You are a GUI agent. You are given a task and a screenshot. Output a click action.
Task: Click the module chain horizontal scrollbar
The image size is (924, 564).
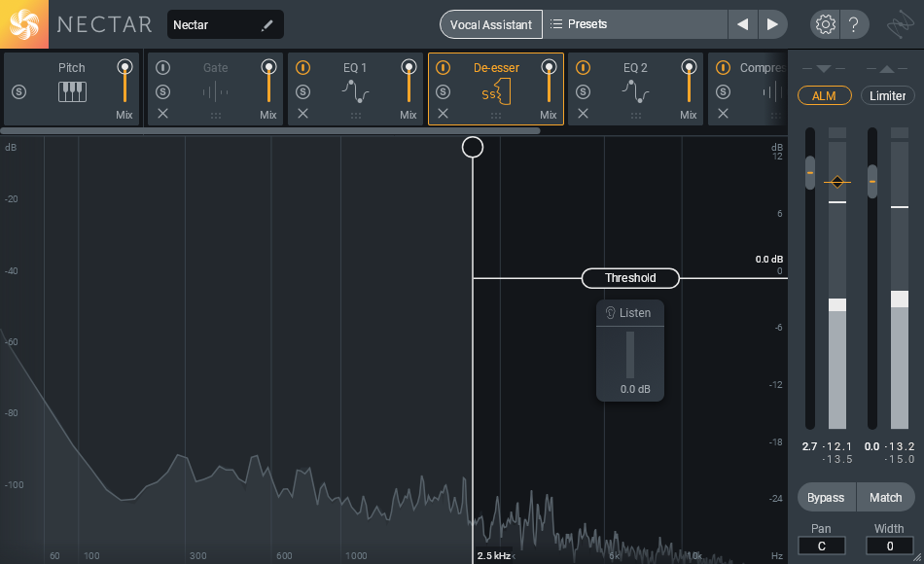click(270, 131)
